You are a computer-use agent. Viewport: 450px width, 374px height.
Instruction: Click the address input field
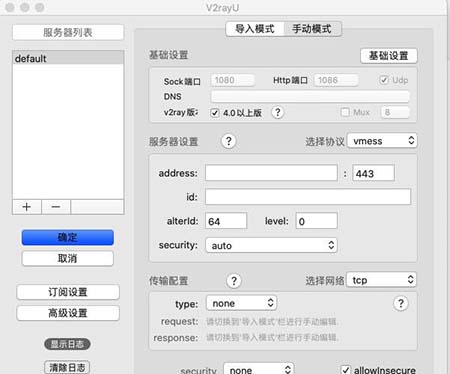pyautogui.click(x=271, y=173)
